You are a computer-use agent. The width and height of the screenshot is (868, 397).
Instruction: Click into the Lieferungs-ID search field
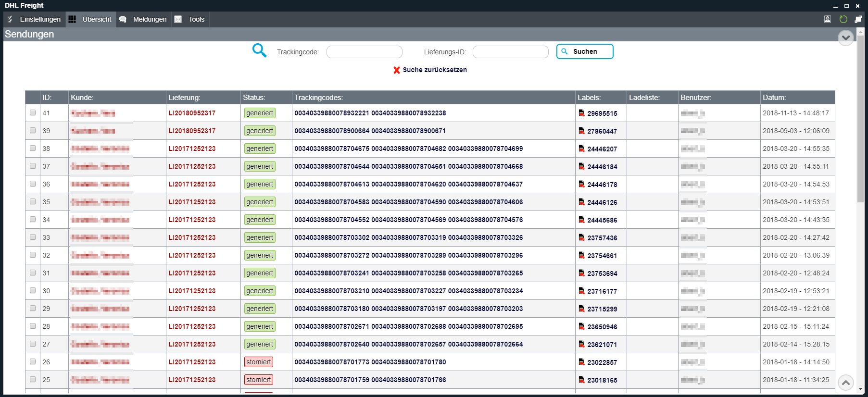tap(511, 52)
